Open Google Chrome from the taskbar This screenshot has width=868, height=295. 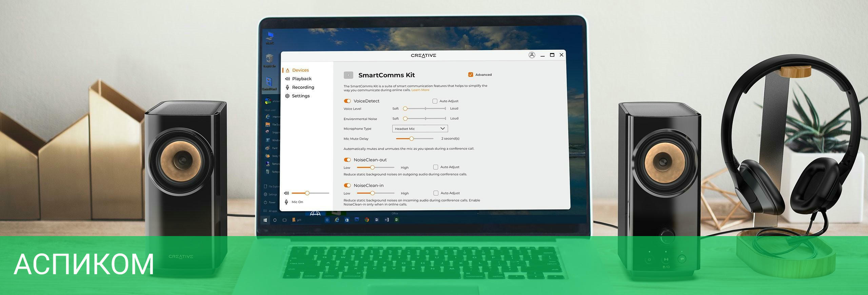[x=367, y=220]
